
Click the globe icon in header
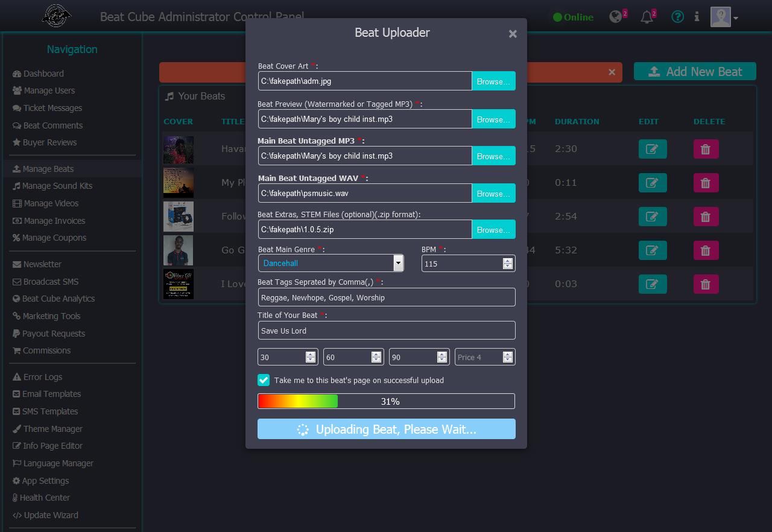click(x=615, y=17)
